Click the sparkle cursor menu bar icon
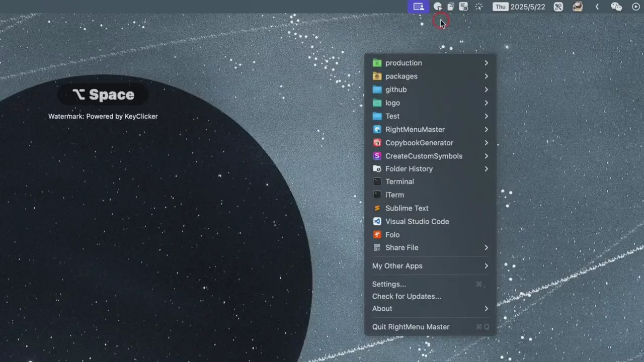The image size is (644, 362). point(479,7)
